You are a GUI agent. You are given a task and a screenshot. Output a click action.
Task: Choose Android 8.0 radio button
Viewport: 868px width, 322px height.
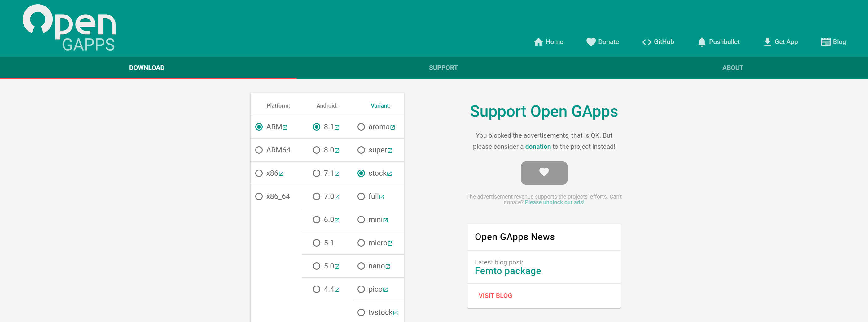(316, 150)
